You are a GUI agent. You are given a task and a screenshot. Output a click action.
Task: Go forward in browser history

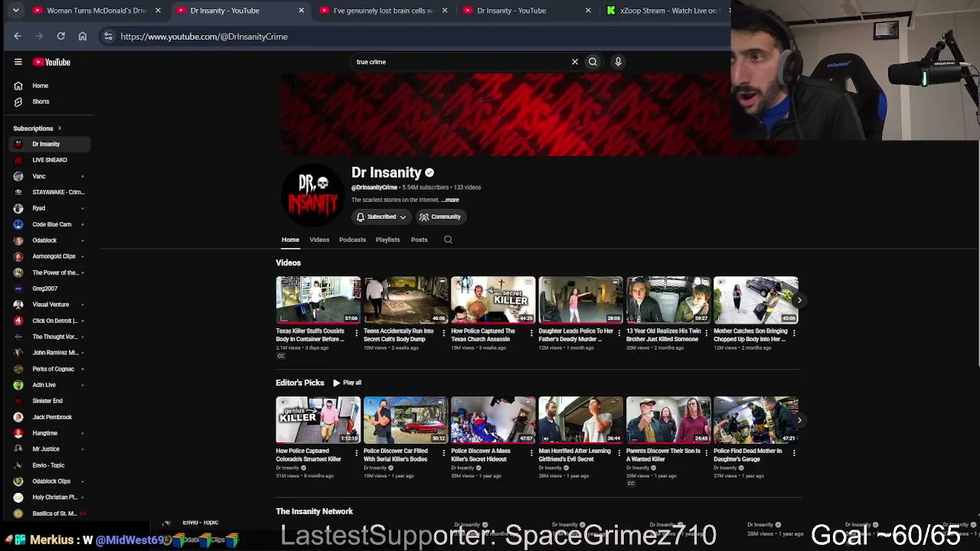pos(39,36)
